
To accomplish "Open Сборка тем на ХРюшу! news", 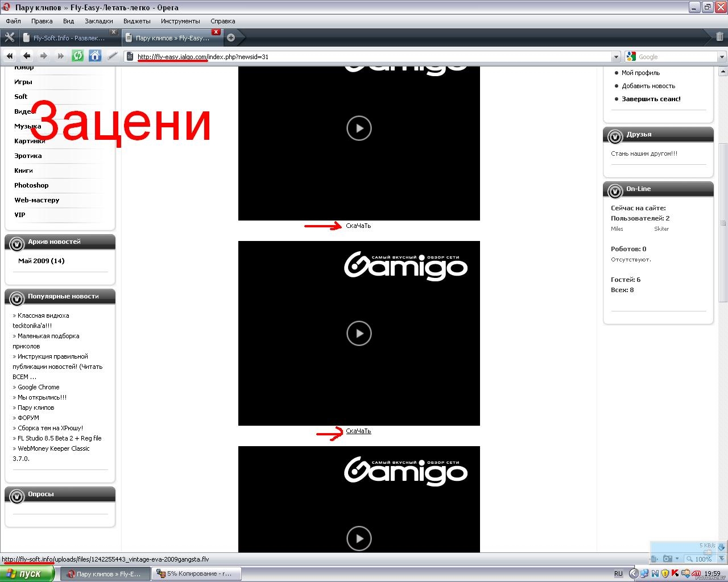I will tap(51, 428).
